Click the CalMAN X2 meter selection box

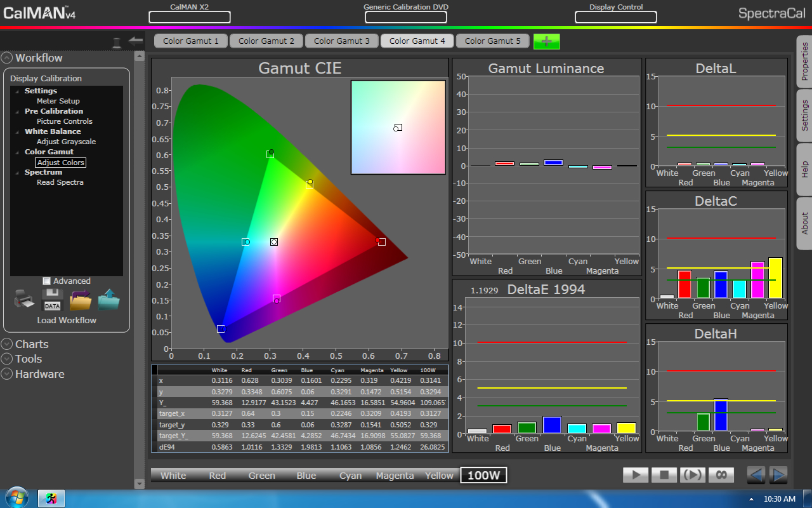pos(190,17)
